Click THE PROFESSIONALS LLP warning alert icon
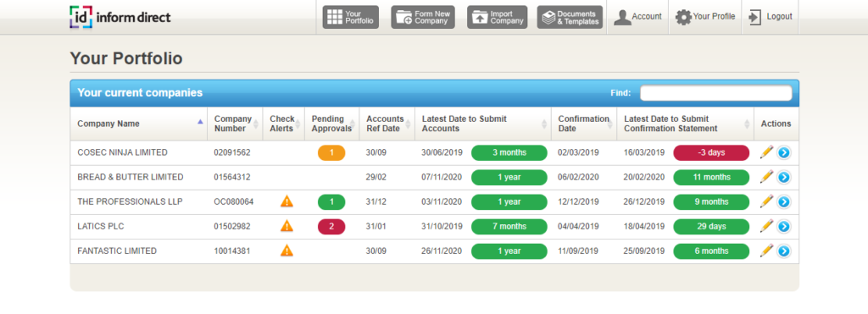 pyautogui.click(x=287, y=201)
